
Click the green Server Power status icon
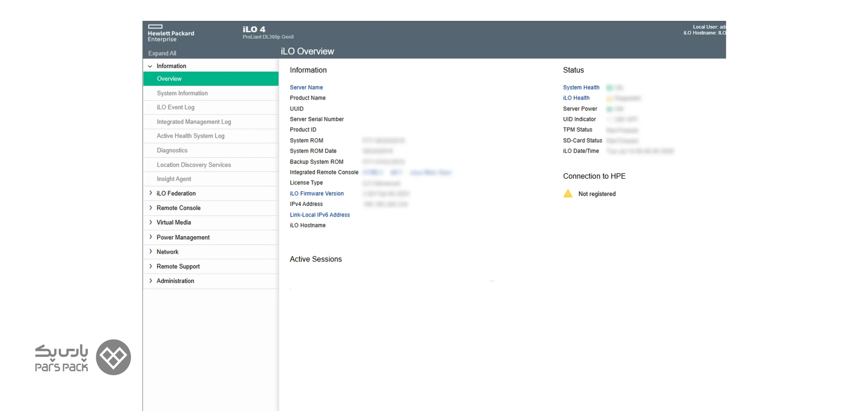pos(609,109)
